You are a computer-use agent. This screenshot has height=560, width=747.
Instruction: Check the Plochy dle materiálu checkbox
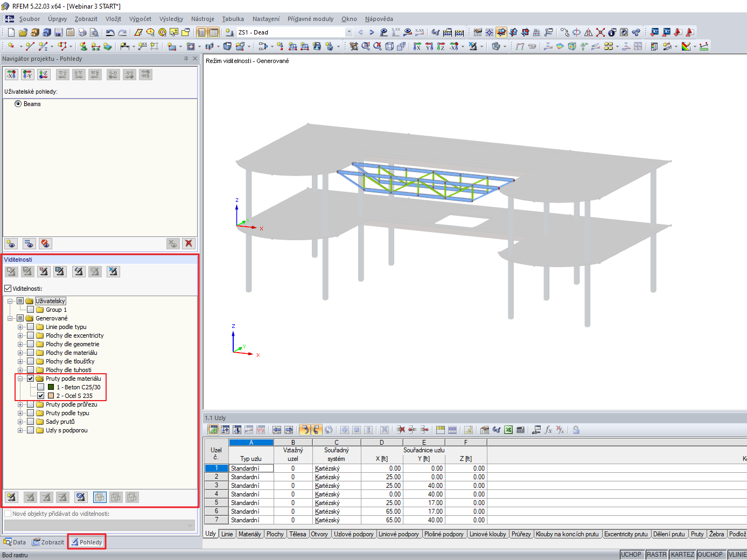click(31, 353)
